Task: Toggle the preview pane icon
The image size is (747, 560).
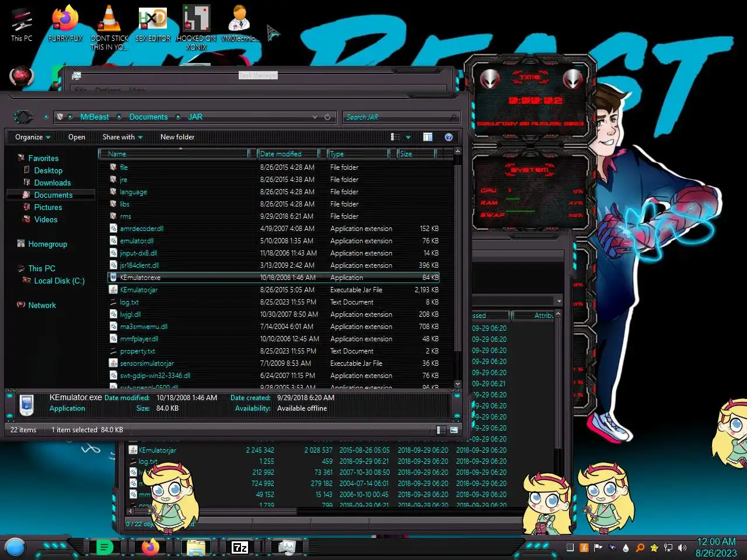Action: point(428,137)
